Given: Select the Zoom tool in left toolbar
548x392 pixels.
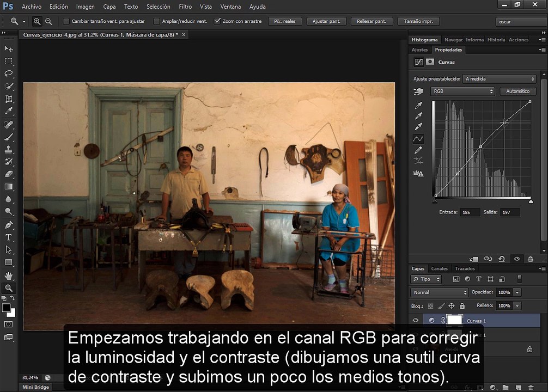Looking at the screenshot, I should pyautogui.click(x=8, y=288).
